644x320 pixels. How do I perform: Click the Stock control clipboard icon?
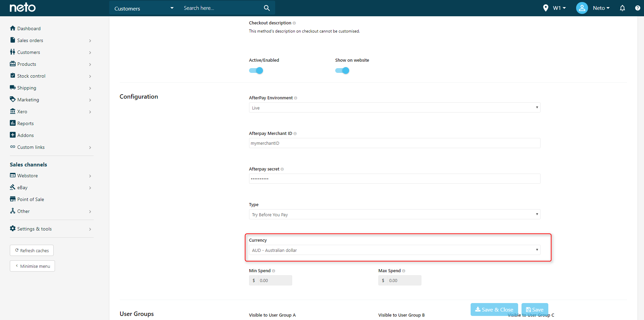pos(13,76)
